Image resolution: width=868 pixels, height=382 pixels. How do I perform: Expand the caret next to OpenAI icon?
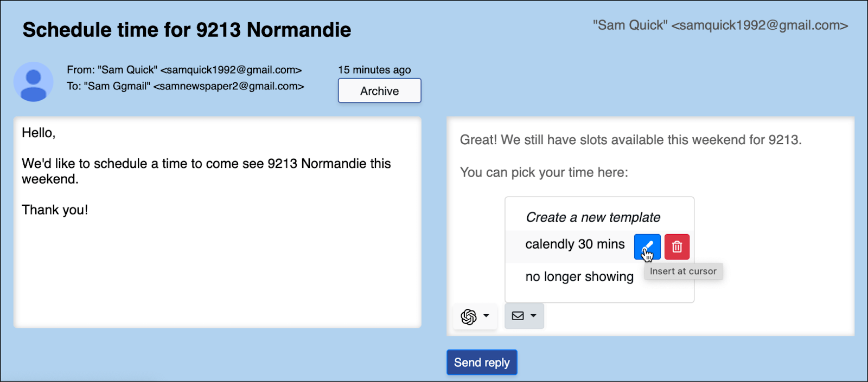pos(486,316)
